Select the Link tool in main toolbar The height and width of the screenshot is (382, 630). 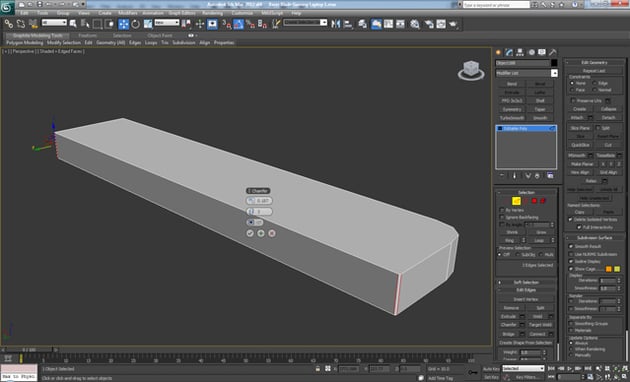8,24
